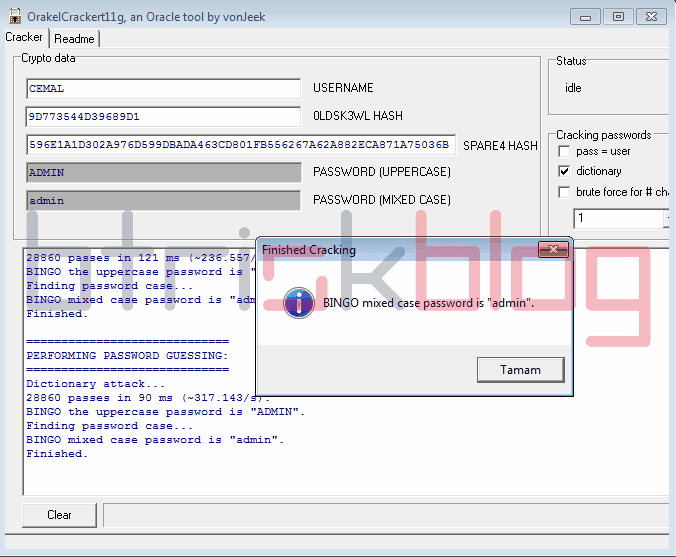Click the PASSWORD (UPPERCASE) field showing ADMIN
This screenshot has width=676, height=557.
pyautogui.click(x=163, y=172)
